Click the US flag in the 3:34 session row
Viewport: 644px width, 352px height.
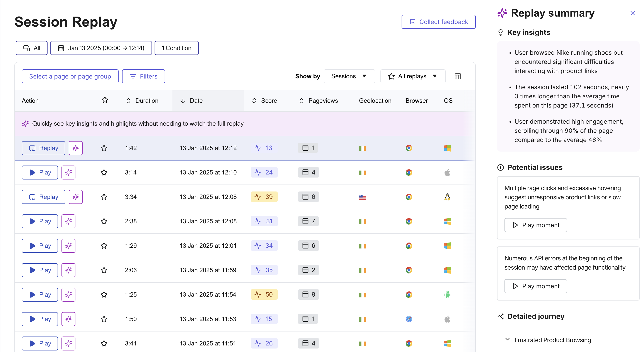pyautogui.click(x=363, y=197)
